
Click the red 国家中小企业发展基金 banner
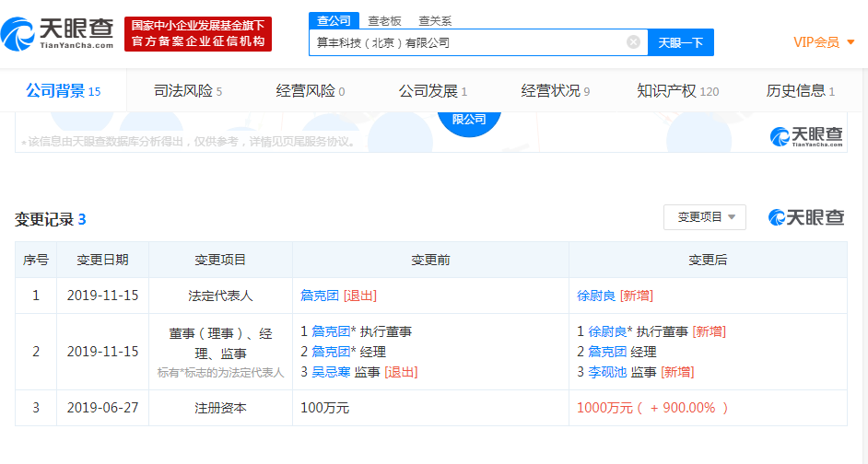(197, 34)
